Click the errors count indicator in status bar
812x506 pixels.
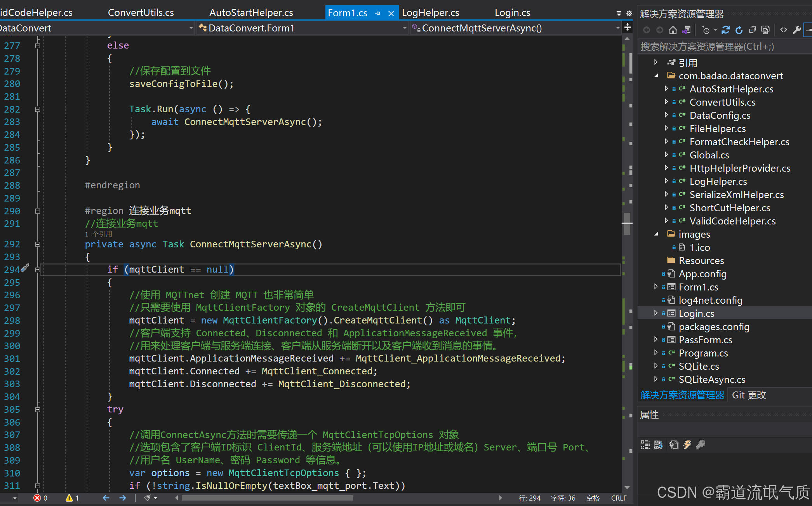pyautogui.click(x=40, y=498)
